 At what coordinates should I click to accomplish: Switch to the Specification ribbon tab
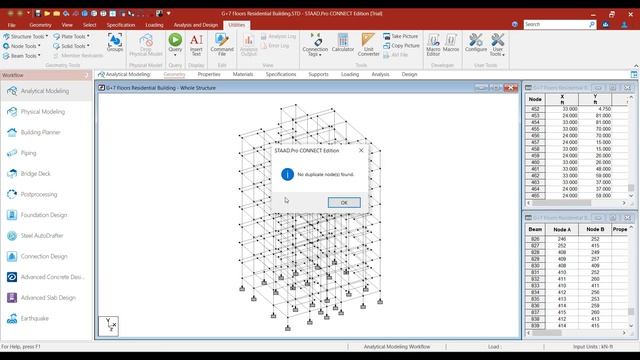pos(121,25)
